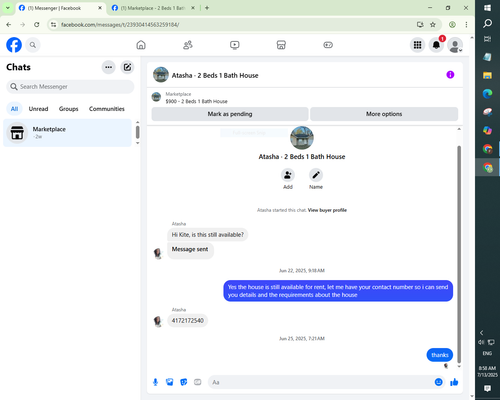Click the 'Hi Kite, is this still available?' message
The image size is (500, 400).
point(208,235)
